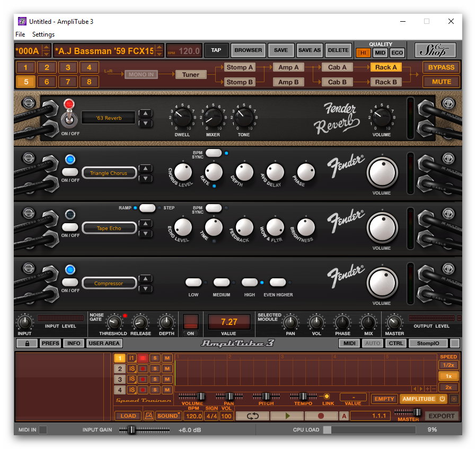This screenshot has height=449, width=476.
Task: Click the SAVE AS button
Action: tap(310, 50)
